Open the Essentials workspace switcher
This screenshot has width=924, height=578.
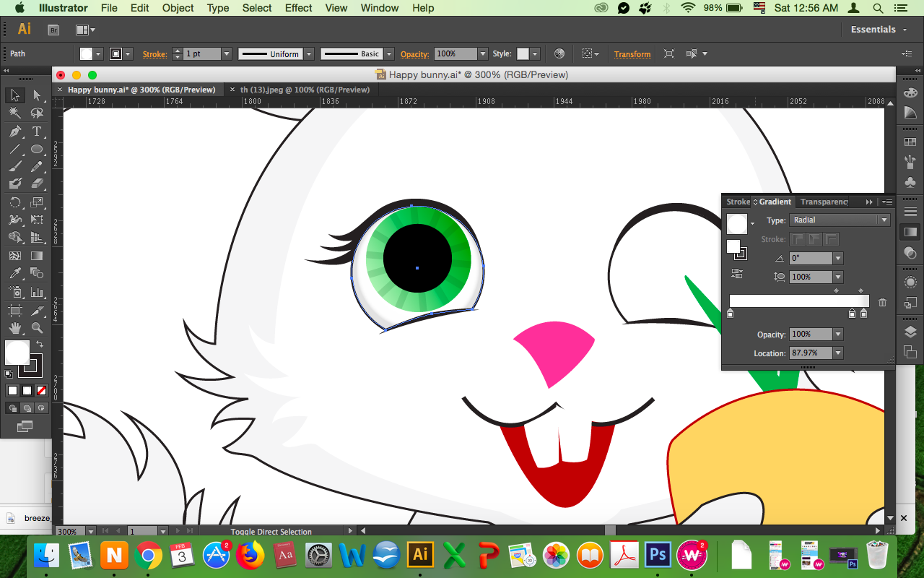coord(879,30)
